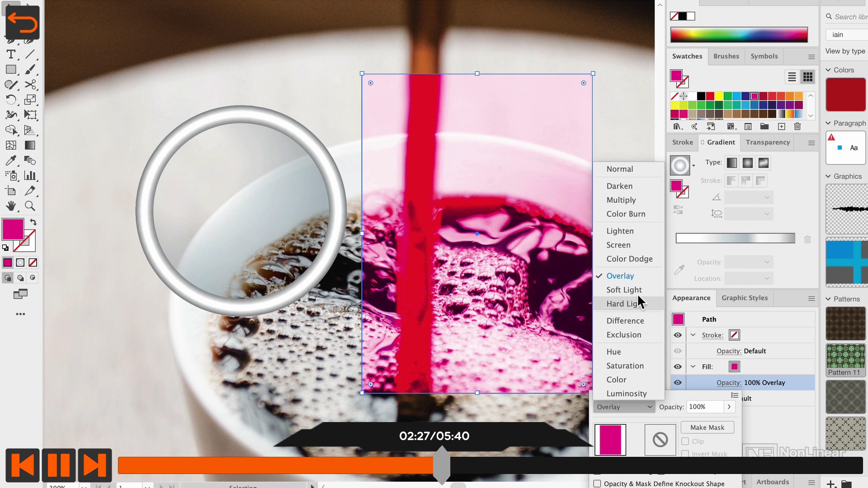Image resolution: width=868 pixels, height=488 pixels.
Task: Select the Scissors tool
Action: point(30,85)
